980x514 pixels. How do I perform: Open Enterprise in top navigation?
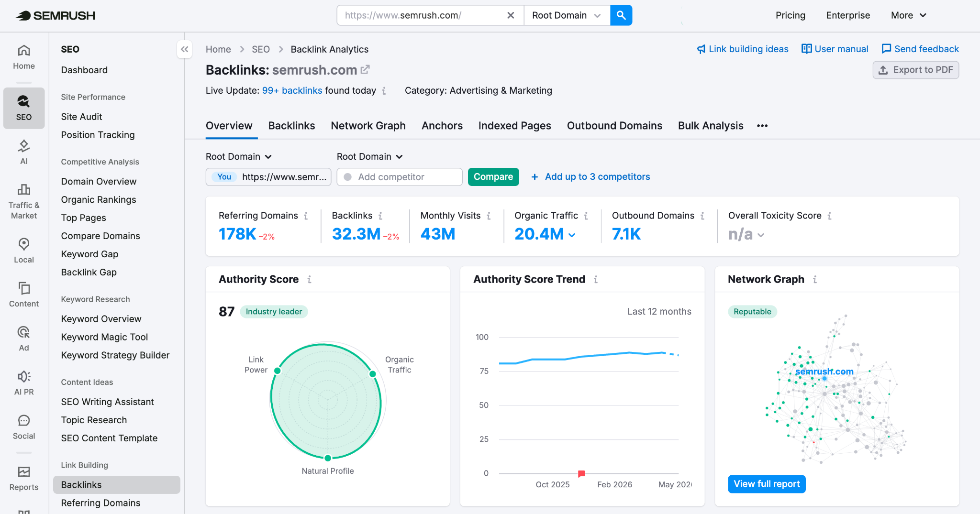click(x=848, y=15)
